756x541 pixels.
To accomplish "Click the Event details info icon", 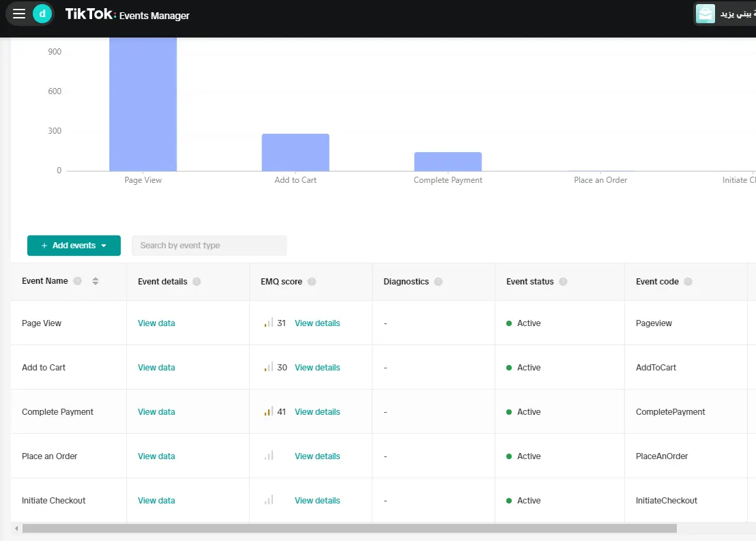I will point(197,282).
